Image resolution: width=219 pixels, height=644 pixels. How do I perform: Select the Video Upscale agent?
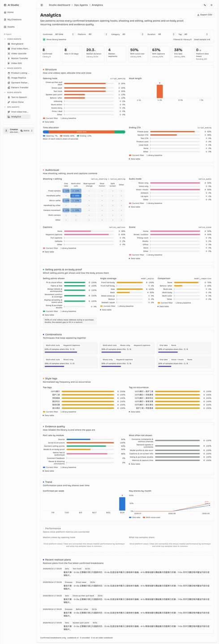click(x=19, y=53)
